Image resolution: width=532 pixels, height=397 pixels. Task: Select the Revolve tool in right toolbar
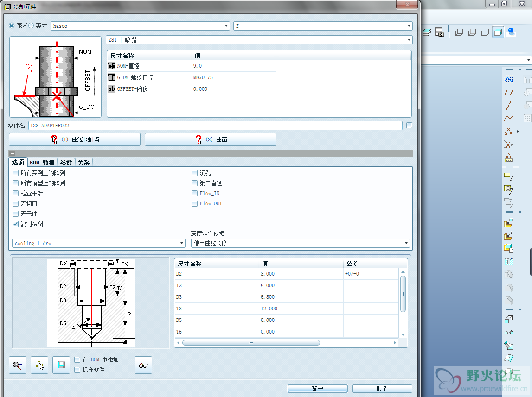click(x=508, y=332)
